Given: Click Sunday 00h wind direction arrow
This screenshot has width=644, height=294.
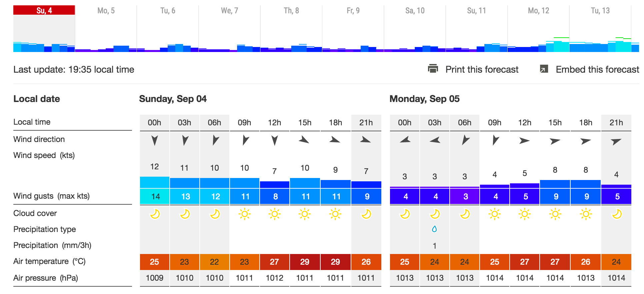Looking at the screenshot, I should [x=154, y=140].
